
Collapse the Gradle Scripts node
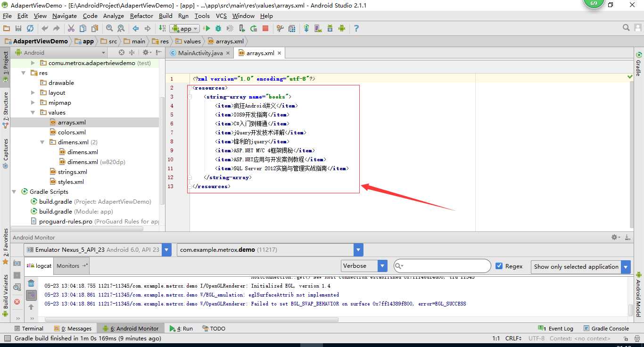point(14,192)
